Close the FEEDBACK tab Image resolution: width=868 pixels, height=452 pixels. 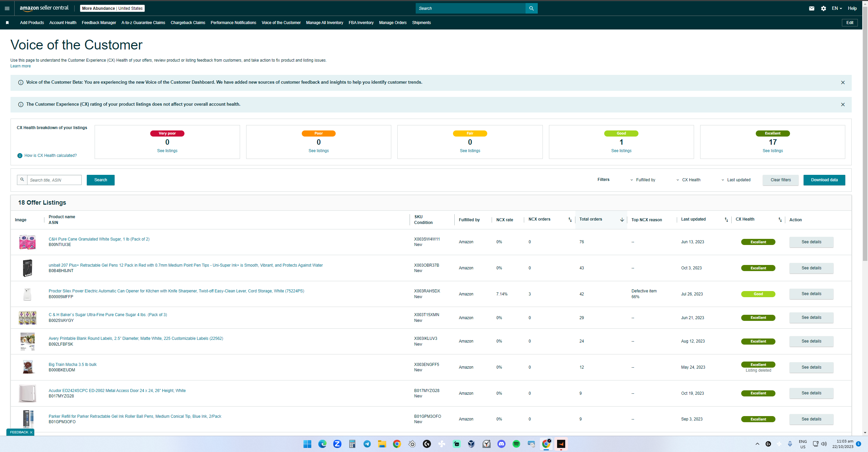tap(31, 432)
